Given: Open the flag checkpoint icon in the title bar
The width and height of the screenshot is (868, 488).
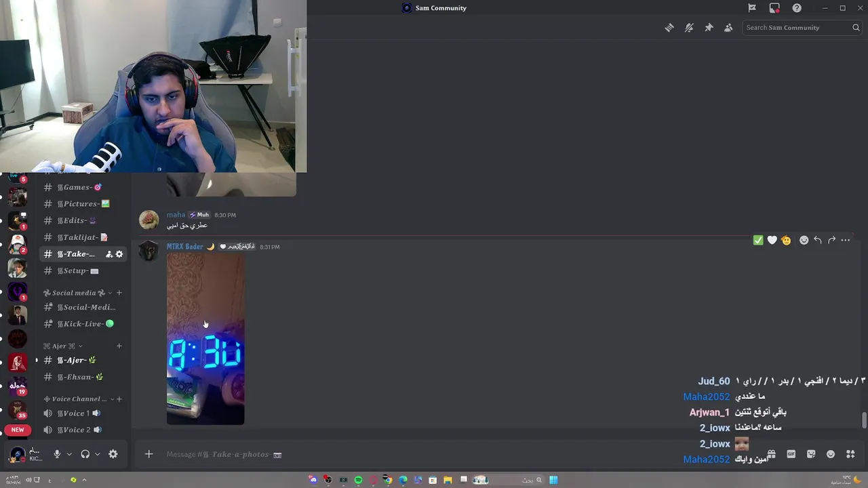Looking at the screenshot, I should point(752,8).
